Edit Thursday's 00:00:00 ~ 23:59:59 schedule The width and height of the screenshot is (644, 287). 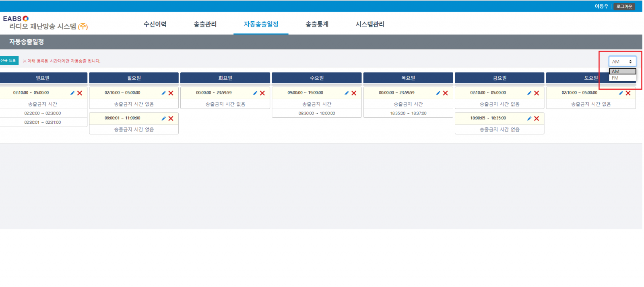tap(438, 93)
